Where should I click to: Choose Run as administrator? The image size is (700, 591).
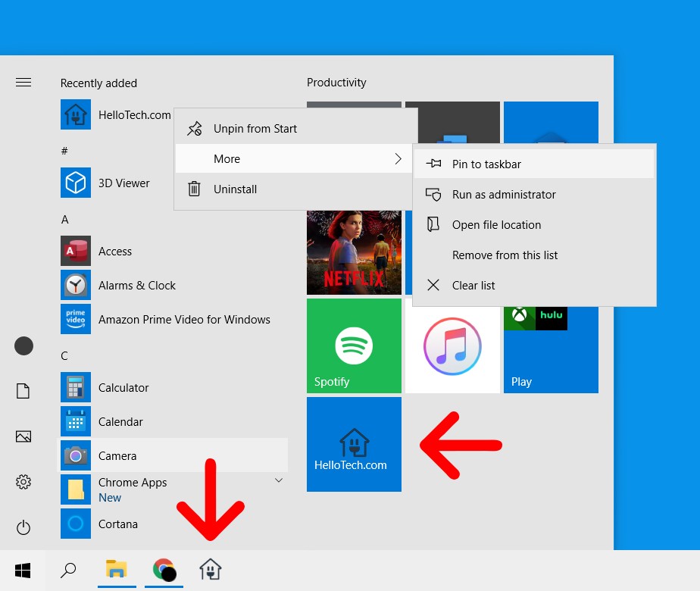point(534,194)
